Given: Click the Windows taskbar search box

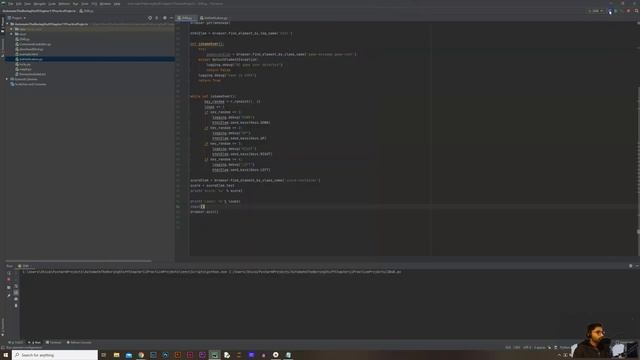Looking at the screenshot, I should [x=55, y=355].
